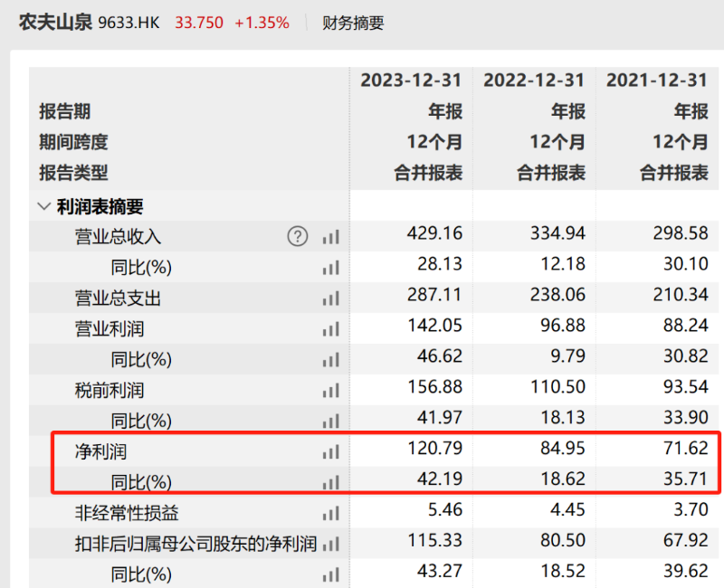
Task: Click the chart icon beside 非经常性损益
Action: 331,513
